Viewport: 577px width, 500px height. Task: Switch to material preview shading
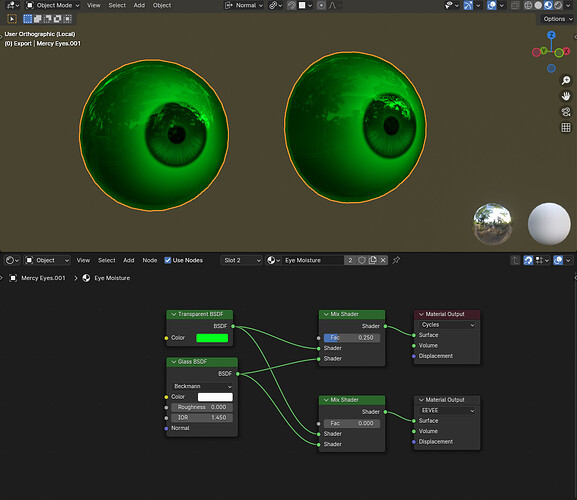(x=548, y=5)
